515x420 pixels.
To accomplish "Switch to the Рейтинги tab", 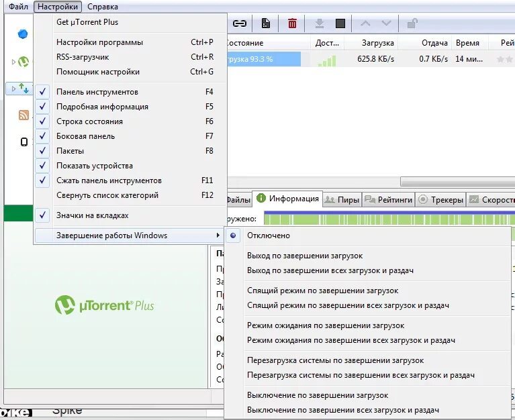I will click(x=389, y=199).
